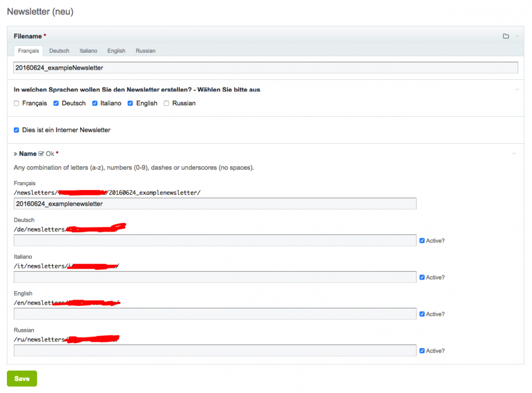The image size is (532, 393).
Task: Click the Filename text input field
Action: (265, 68)
